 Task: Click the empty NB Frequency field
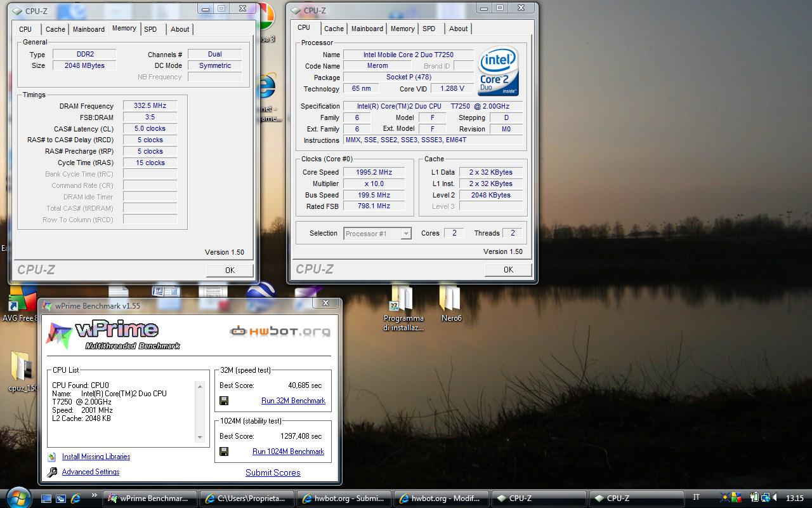tap(215, 77)
